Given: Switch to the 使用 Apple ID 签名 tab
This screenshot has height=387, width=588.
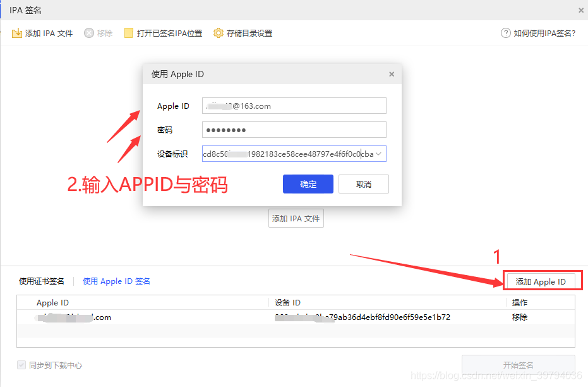Looking at the screenshot, I should (116, 281).
